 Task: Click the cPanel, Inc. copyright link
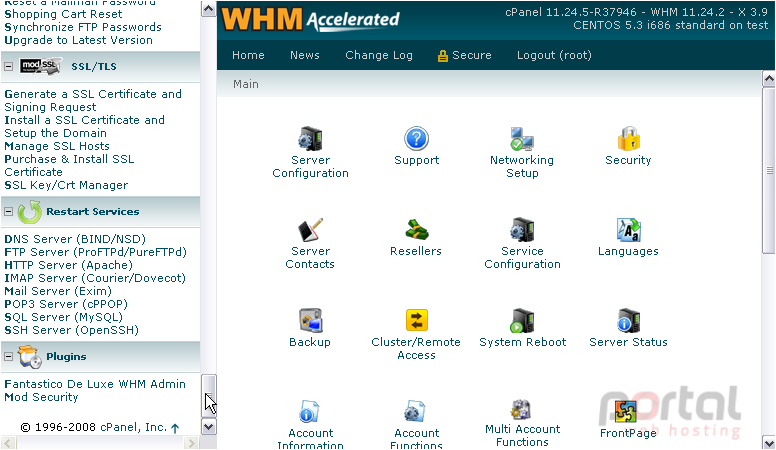tap(134, 427)
